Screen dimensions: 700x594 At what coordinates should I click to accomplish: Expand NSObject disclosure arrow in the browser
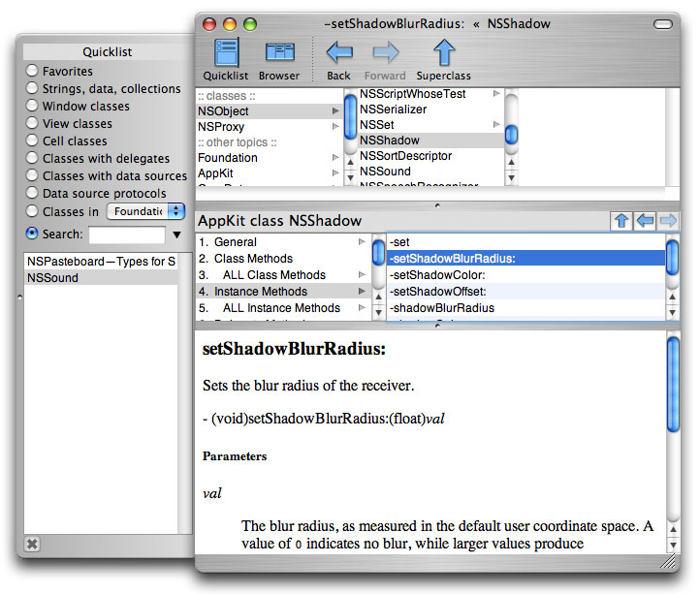[335, 110]
